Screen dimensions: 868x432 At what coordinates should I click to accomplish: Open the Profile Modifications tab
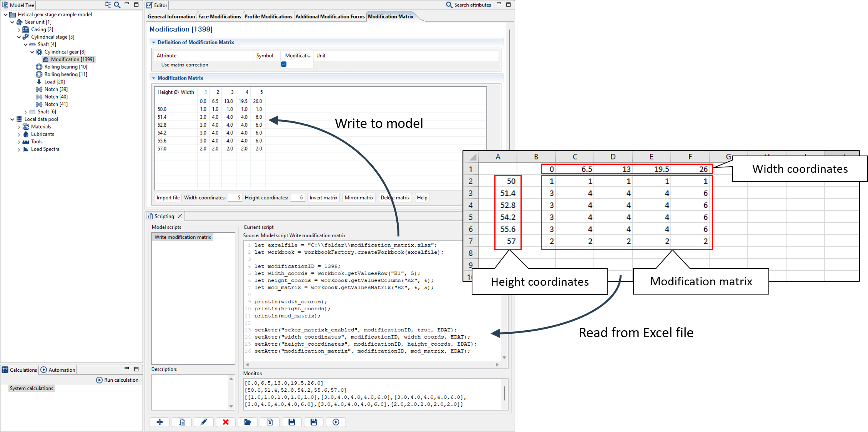[268, 16]
